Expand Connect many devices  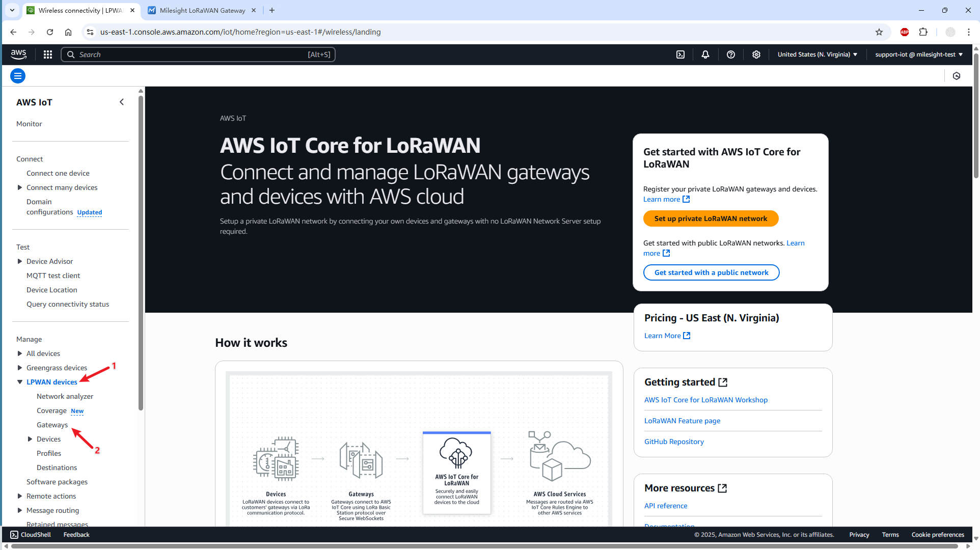(x=20, y=187)
